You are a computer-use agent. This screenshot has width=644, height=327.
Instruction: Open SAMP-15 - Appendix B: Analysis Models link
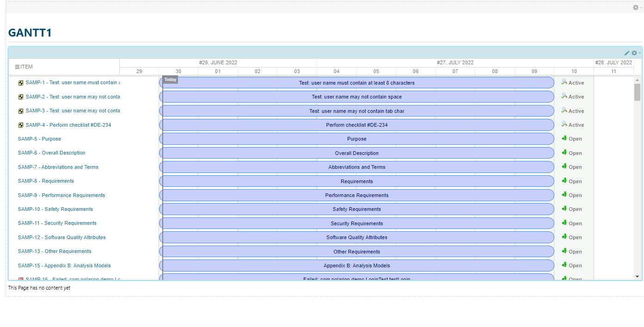(64, 265)
